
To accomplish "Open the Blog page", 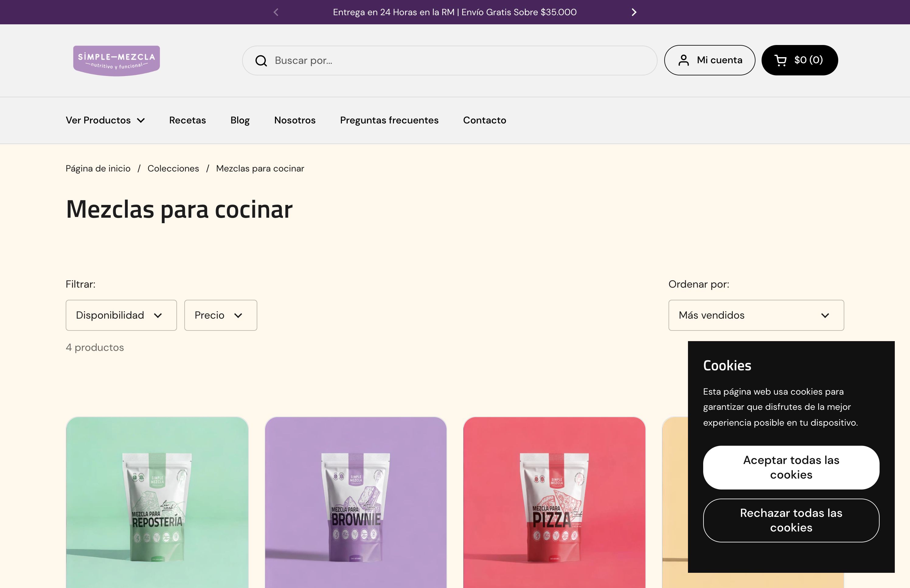I will click(240, 120).
